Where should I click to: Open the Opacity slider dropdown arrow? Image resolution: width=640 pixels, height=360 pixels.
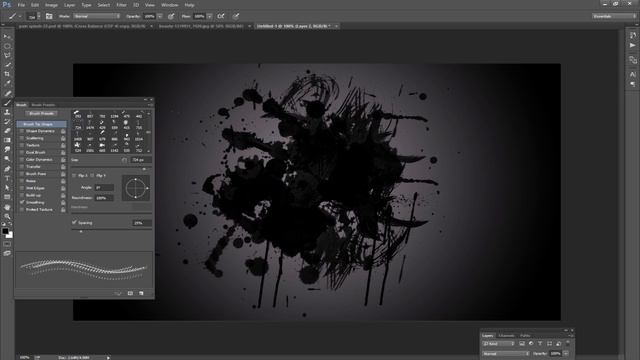coord(160,16)
